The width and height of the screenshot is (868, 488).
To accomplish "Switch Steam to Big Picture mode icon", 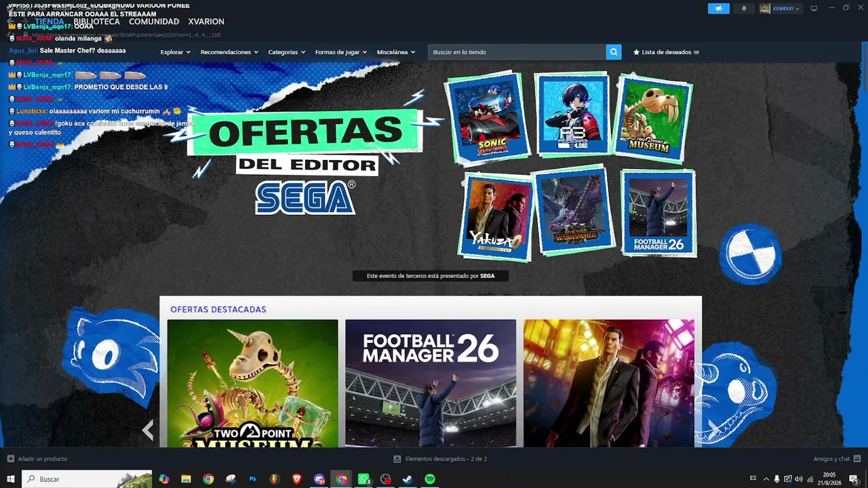I will click(x=814, y=8).
